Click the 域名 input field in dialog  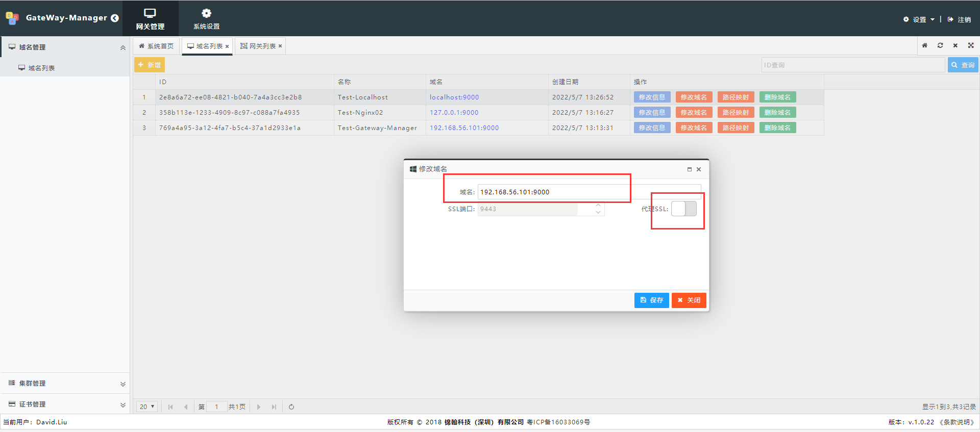[x=589, y=192]
